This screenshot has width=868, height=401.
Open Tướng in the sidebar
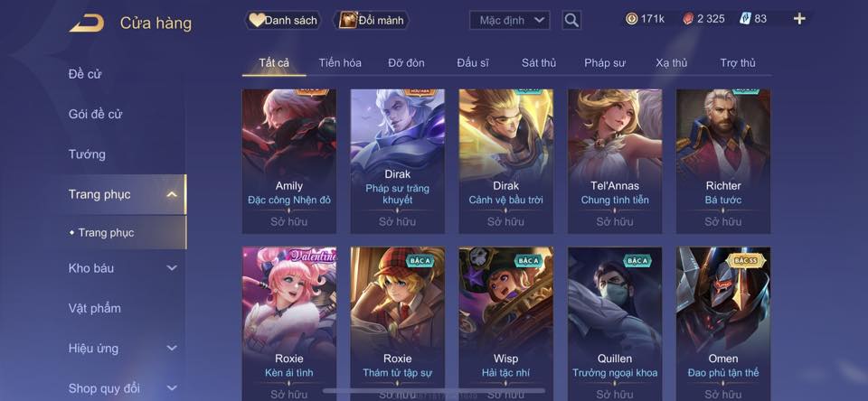pyautogui.click(x=87, y=154)
